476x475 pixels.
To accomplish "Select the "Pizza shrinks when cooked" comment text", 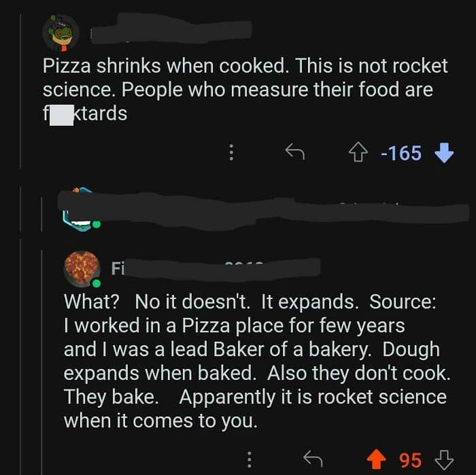I will point(245,89).
